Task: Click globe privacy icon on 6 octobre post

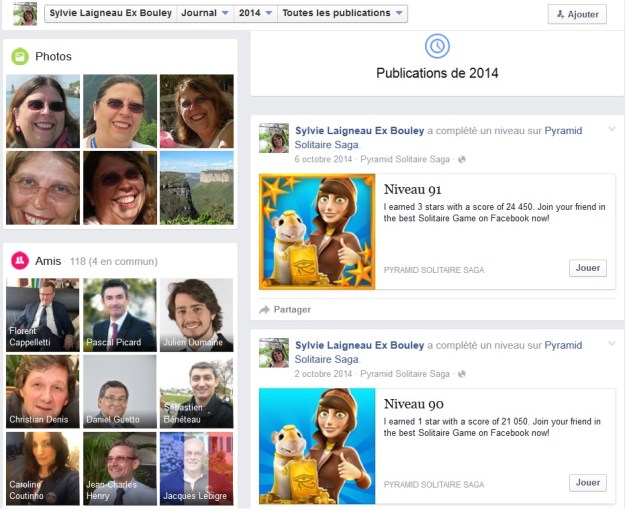Action: tap(462, 159)
